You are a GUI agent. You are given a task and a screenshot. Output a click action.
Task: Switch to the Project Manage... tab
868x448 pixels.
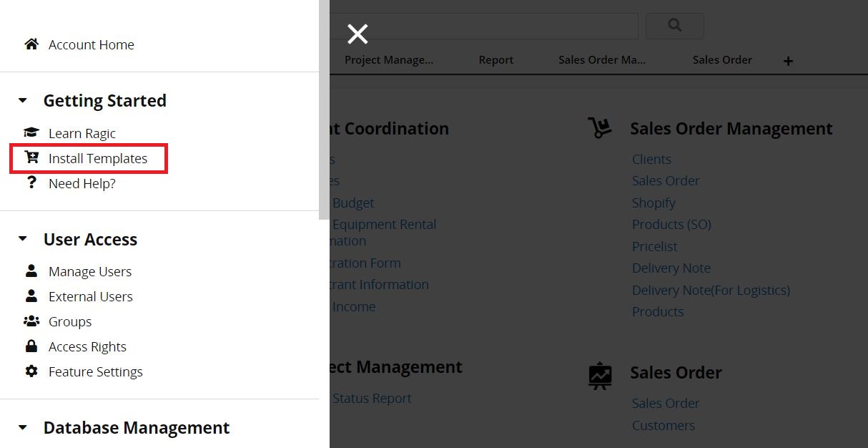(389, 60)
